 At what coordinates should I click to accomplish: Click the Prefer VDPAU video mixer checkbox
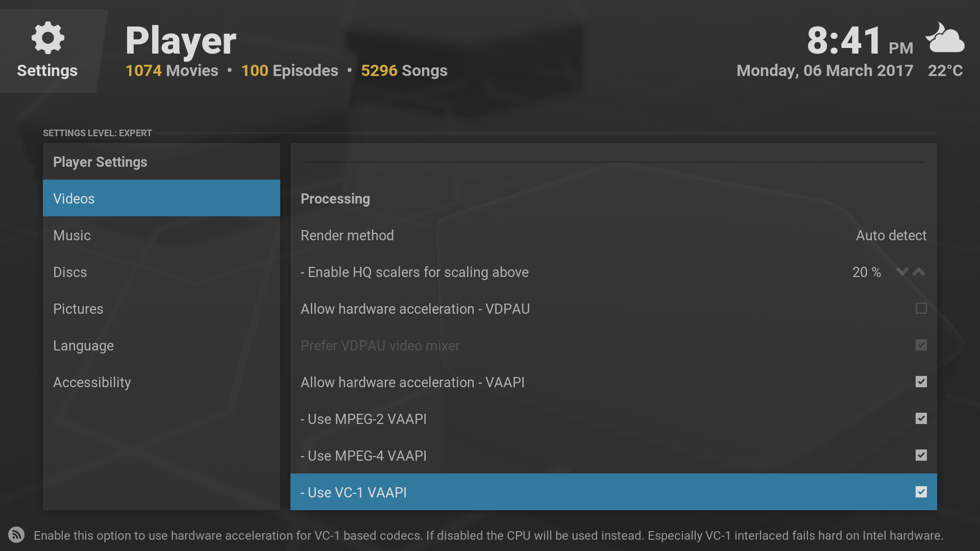(x=921, y=345)
